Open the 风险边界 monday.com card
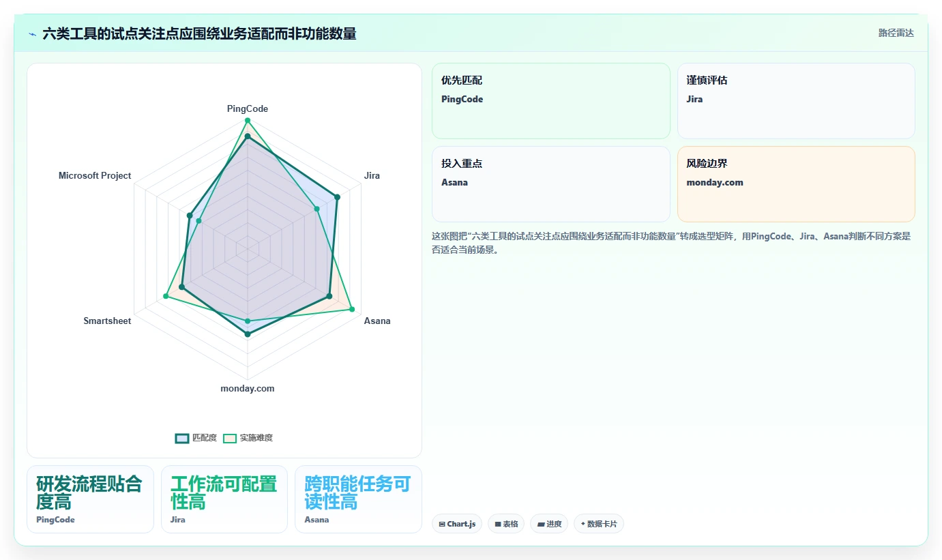942x560 pixels. tap(796, 184)
